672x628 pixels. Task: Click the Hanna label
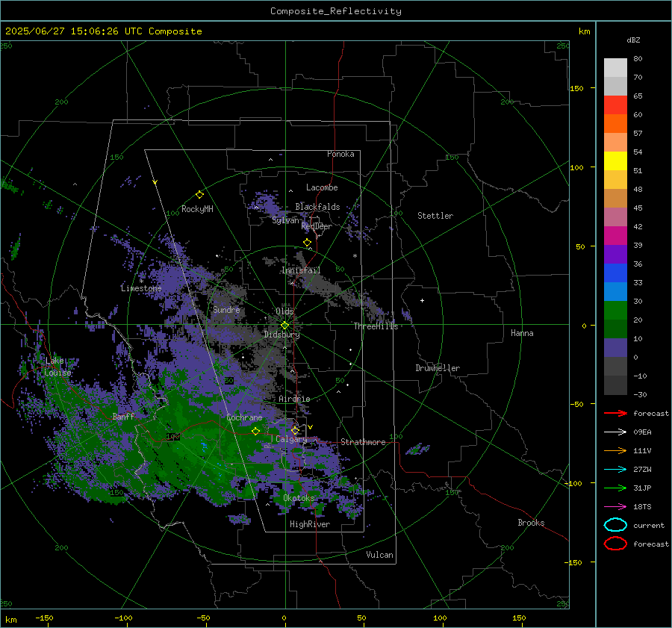pyautogui.click(x=522, y=333)
